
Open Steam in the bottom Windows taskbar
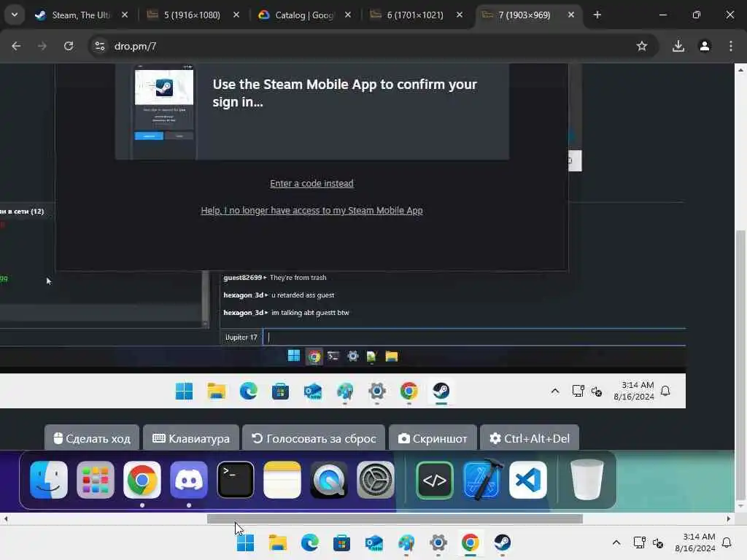click(x=502, y=542)
